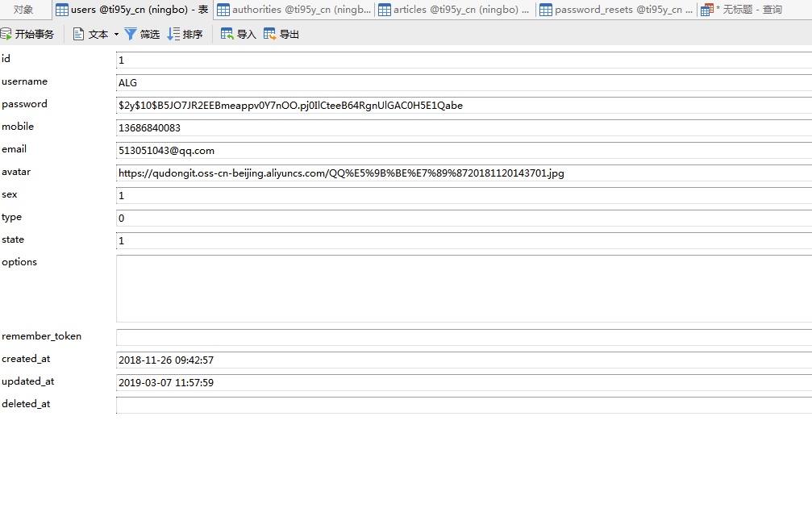Click the Begin Transaction (开始事务) icon
The image size is (812, 508).
(6, 35)
